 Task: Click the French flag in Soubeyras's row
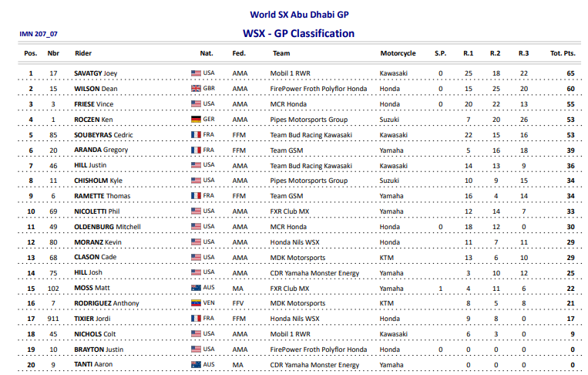click(x=196, y=135)
